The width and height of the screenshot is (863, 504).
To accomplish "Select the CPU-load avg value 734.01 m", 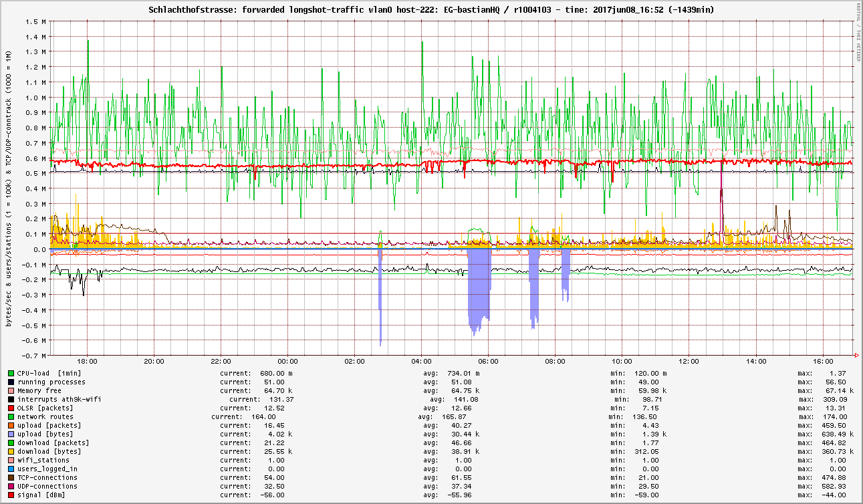I will click(463, 373).
